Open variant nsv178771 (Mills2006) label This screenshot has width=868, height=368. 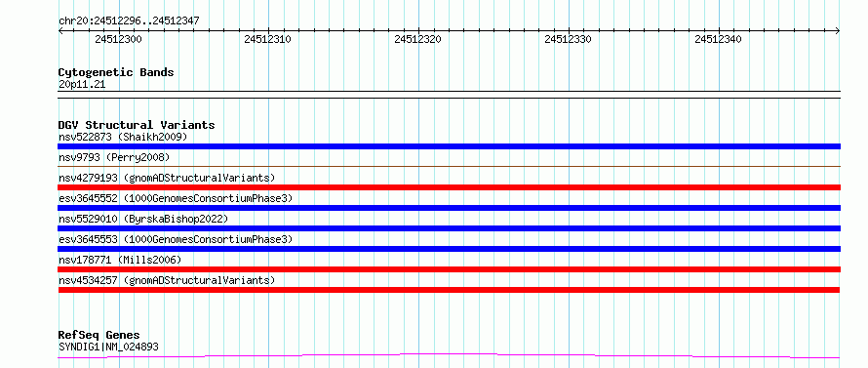[120, 260]
